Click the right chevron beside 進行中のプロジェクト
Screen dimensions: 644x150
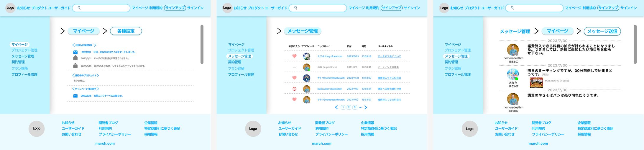tap(98, 75)
